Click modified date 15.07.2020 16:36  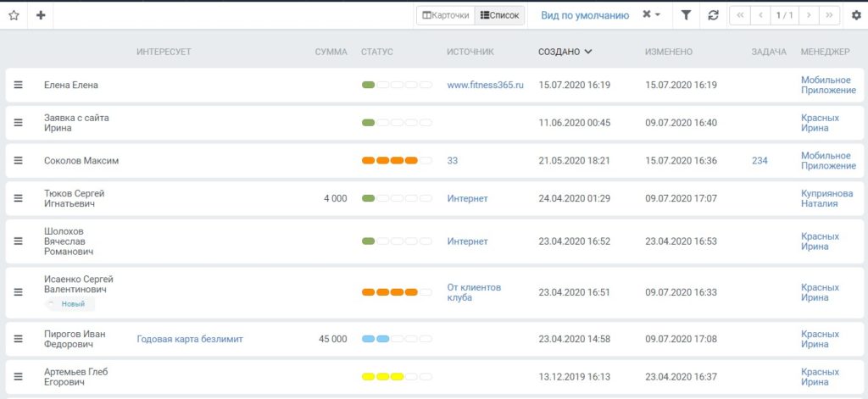tap(681, 160)
